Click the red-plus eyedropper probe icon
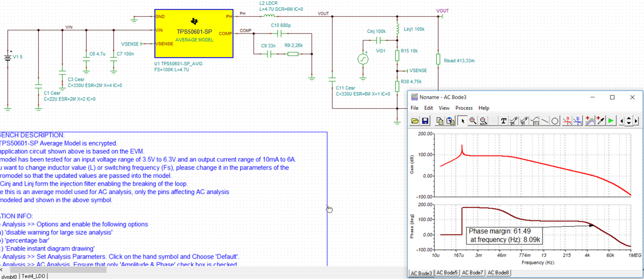Viewport: 644px width, 279px height. [600, 121]
